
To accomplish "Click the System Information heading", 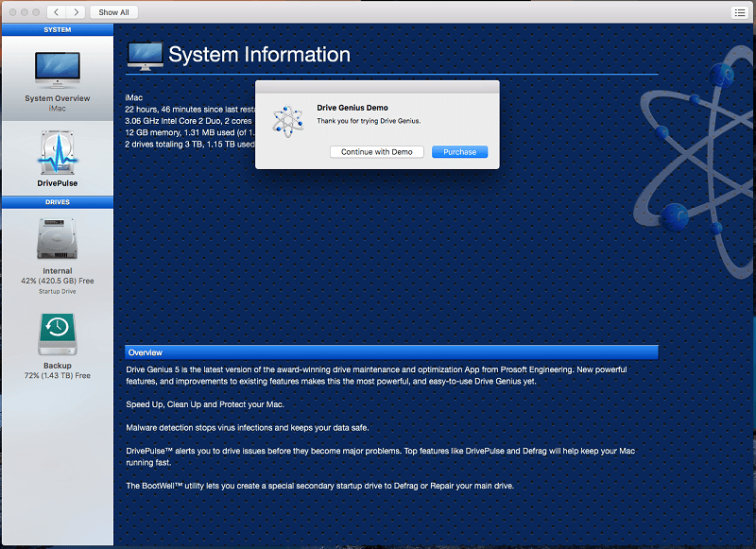I will pyautogui.click(x=259, y=55).
